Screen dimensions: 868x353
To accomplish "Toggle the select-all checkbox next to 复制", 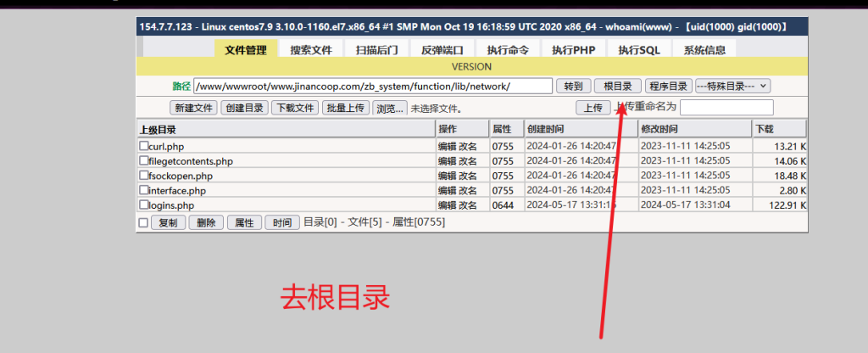I will click(x=143, y=222).
